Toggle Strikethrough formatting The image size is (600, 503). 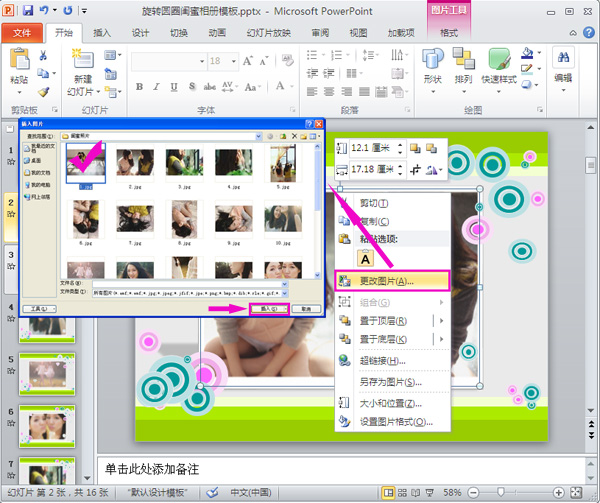[x=209, y=87]
